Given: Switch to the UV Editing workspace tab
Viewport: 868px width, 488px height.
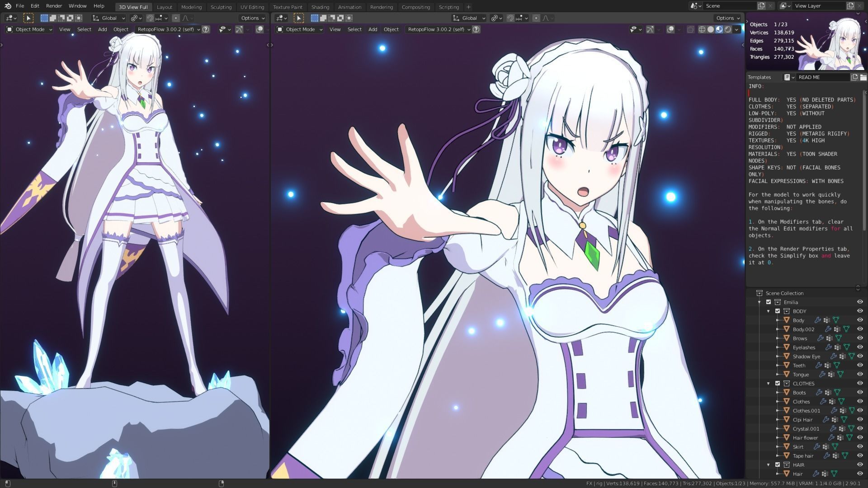Looking at the screenshot, I should 252,7.
